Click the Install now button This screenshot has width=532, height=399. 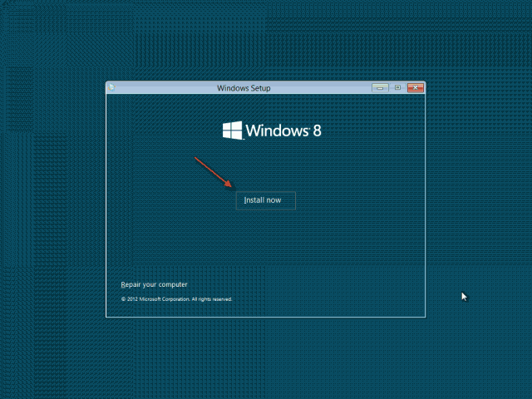pyautogui.click(x=266, y=200)
